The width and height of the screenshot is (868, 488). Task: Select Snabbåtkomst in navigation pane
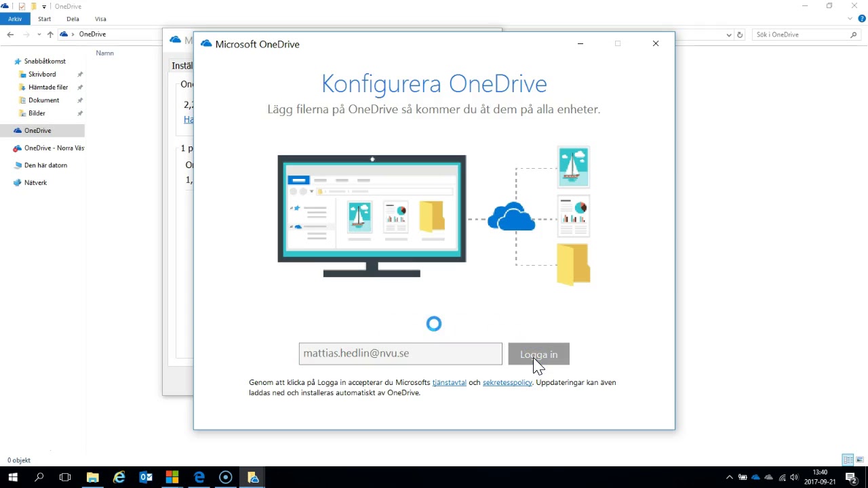point(45,61)
